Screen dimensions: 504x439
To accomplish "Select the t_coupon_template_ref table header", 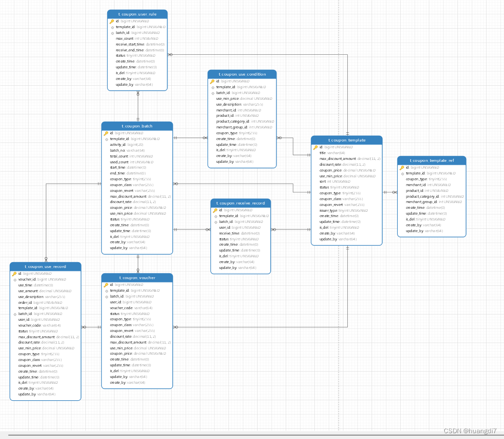I will [x=432, y=160].
